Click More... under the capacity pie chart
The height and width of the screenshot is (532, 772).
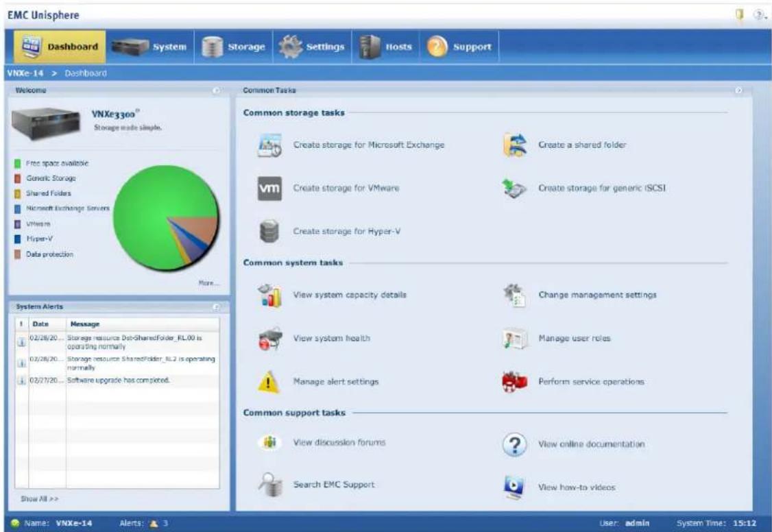[x=208, y=283]
